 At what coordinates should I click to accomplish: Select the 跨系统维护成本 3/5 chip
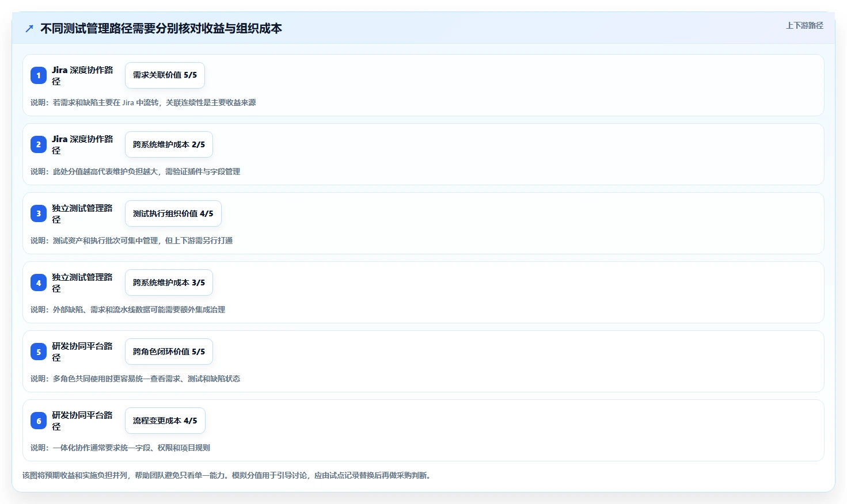tap(169, 282)
